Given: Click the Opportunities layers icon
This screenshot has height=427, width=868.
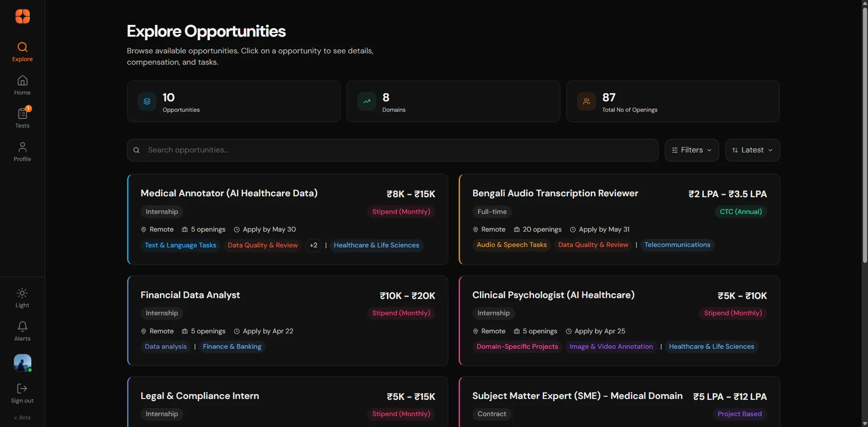Looking at the screenshot, I should pyautogui.click(x=147, y=101).
